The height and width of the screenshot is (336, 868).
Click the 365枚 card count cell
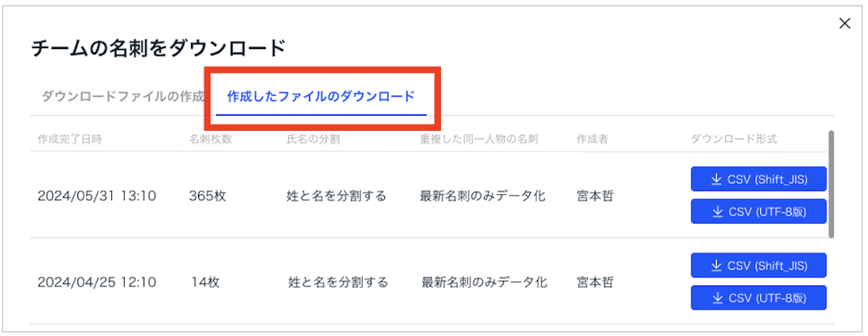click(208, 196)
